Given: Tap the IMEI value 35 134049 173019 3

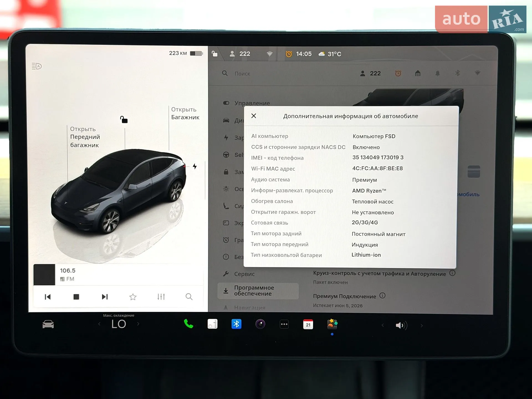Looking at the screenshot, I should [378, 157].
